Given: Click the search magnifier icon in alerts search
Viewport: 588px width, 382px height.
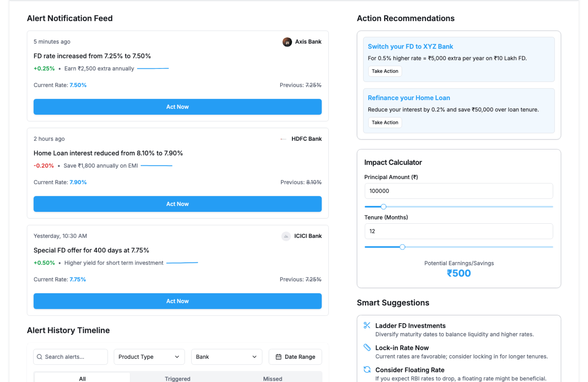Looking at the screenshot, I should pos(40,357).
